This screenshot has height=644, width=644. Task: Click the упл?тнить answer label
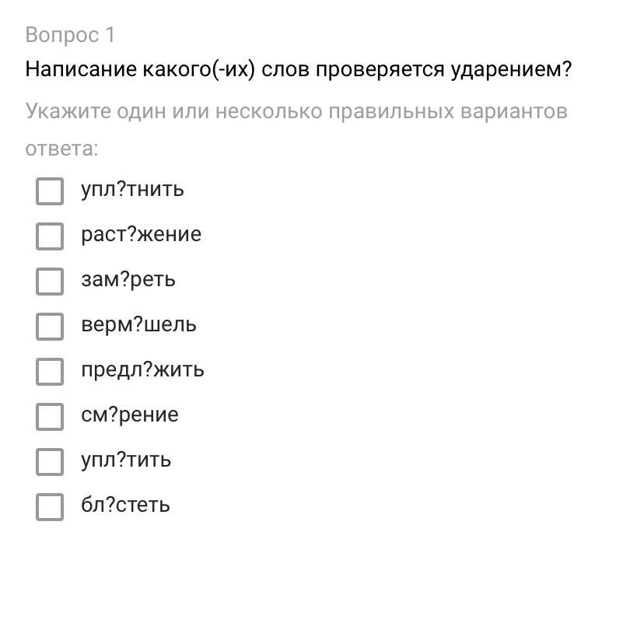click(x=132, y=190)
